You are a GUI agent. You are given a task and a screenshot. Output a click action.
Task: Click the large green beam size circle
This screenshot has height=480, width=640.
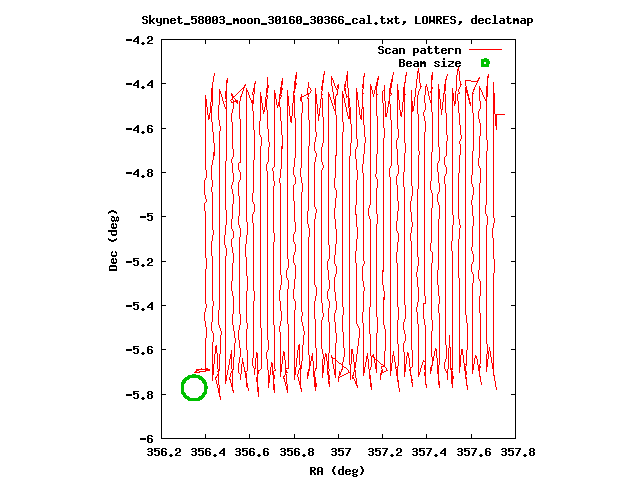tap(194, 388)
